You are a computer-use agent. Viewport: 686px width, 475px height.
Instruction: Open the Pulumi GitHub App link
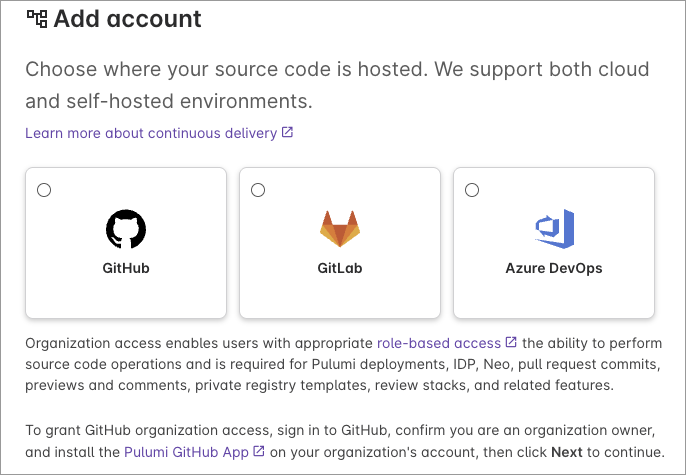(x=186, y=452)
